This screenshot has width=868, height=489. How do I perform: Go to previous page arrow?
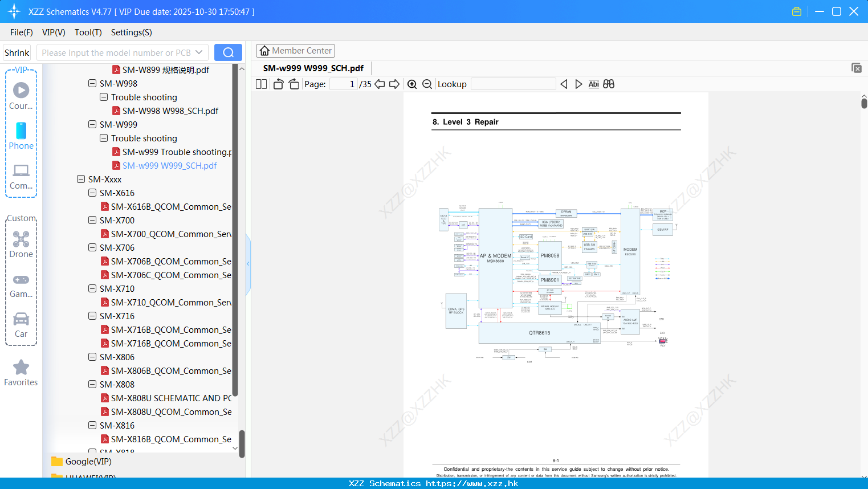click(380, 84)
